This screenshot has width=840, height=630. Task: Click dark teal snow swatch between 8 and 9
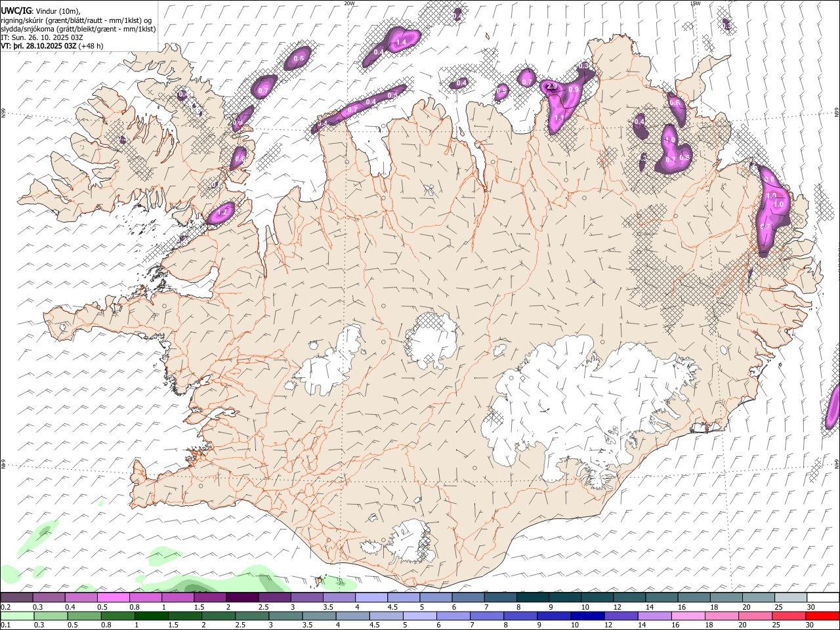coord(532,598)
